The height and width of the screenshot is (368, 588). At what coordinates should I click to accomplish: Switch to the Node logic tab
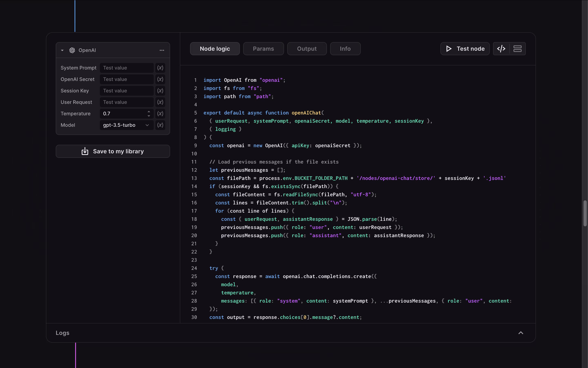tap(215, 49)
